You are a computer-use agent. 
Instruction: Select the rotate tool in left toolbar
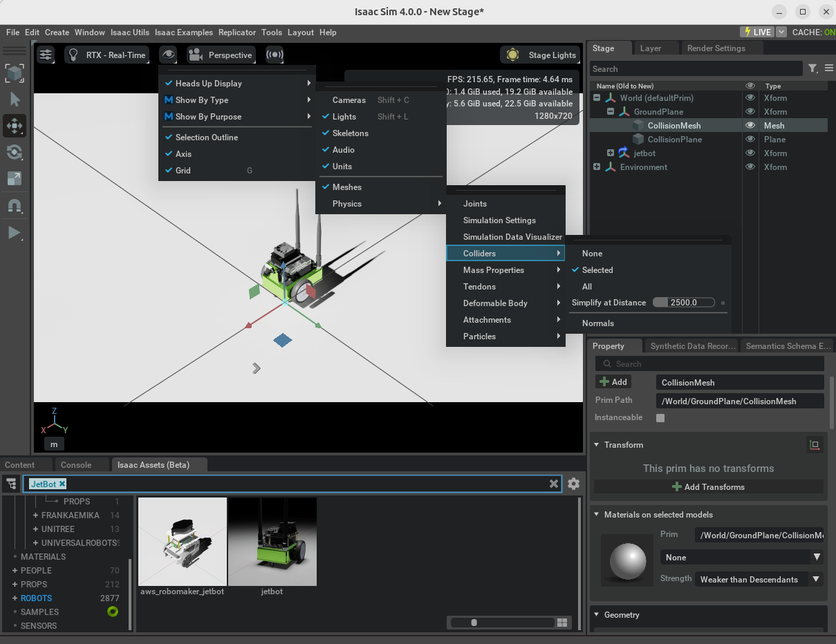pyautogui.click(x=15, y=152)
